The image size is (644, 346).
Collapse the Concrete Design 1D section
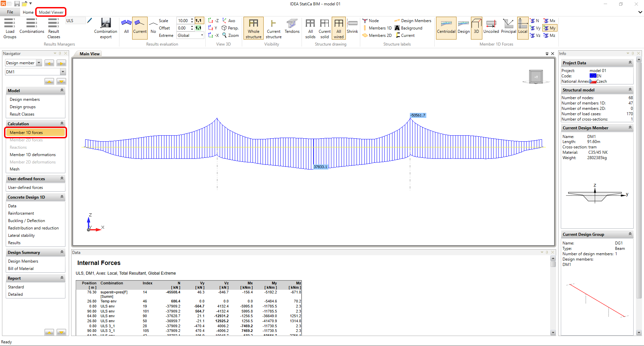[x=62, y=197]
